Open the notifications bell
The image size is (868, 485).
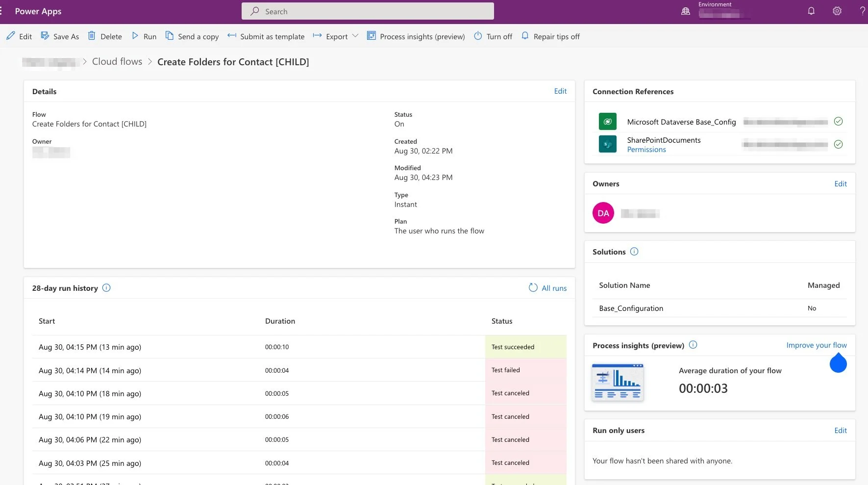pos(811,11)
